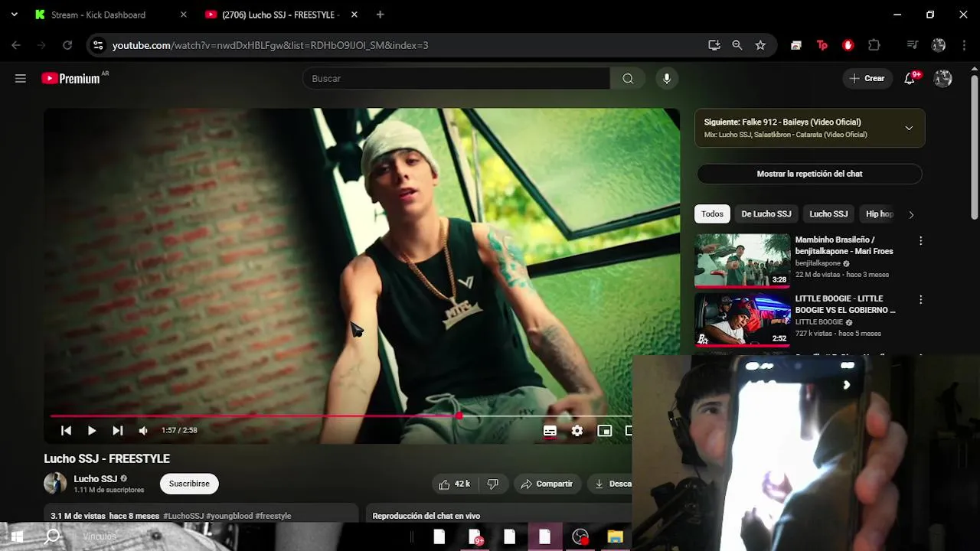Click the search magnifier button
The width and height of the screenshot is (980, 551).
[628, 78]
